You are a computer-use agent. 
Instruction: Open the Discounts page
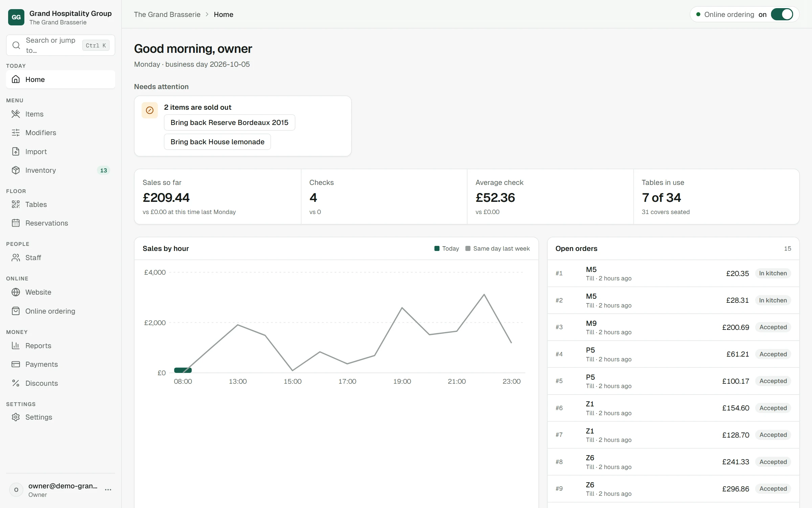pyautogui.click(x=61, y=383)
